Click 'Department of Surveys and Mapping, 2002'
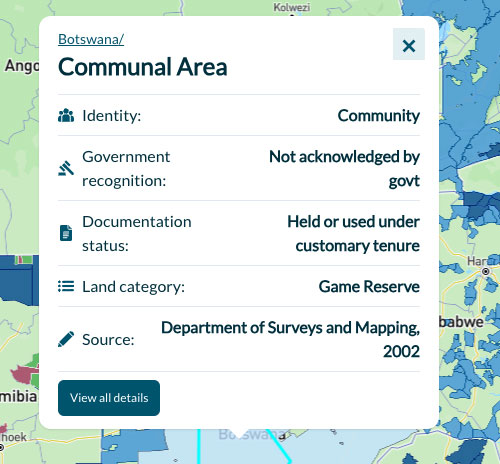The height and width of the screenshot is (464, 500). click(290, 340)
